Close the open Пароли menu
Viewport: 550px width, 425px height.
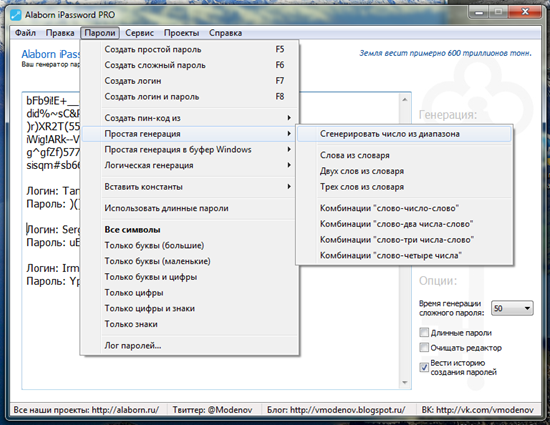pos(100,33)
